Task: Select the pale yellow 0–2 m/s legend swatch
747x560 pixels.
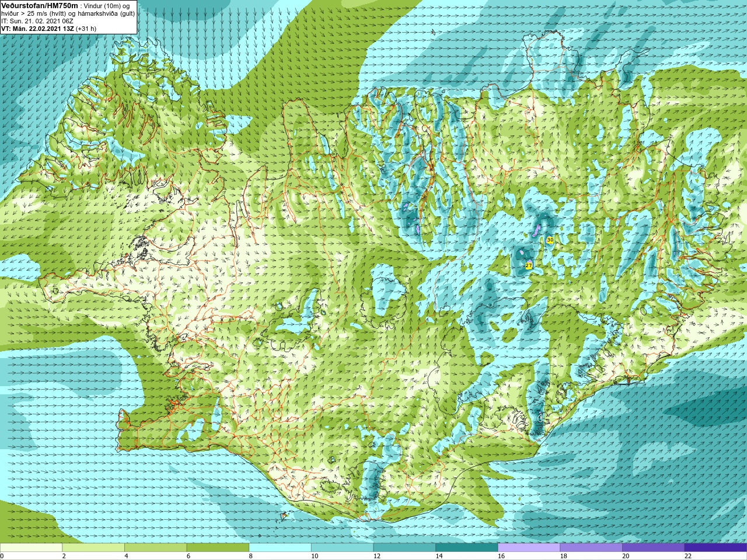Action: (x=31, y=548)
